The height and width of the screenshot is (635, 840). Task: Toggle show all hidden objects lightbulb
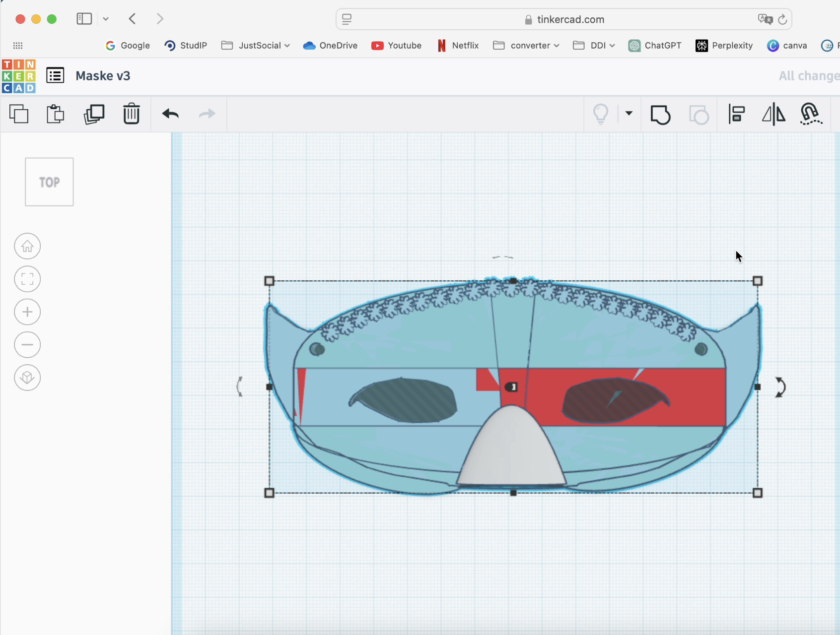(x=601, y=114)
